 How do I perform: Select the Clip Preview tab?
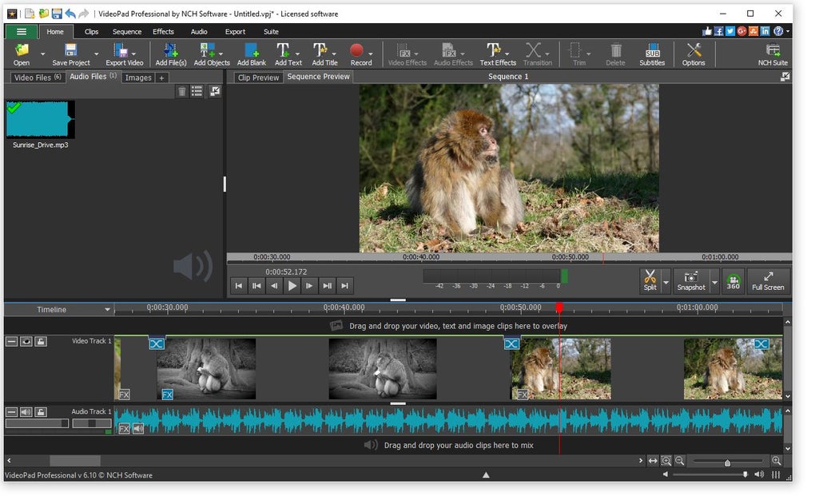click(x=259, y=77)
